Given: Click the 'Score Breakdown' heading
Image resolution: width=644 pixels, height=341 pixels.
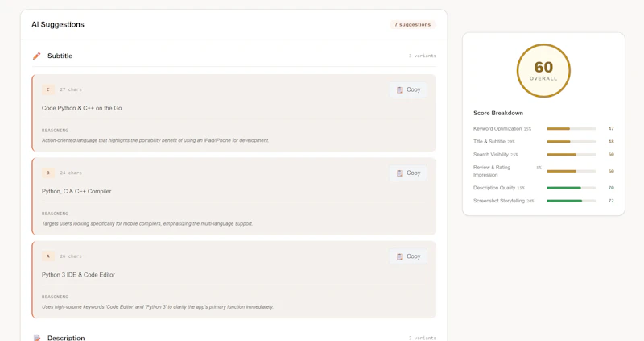Looking at the screenshot, I should [x=498, y=113].
